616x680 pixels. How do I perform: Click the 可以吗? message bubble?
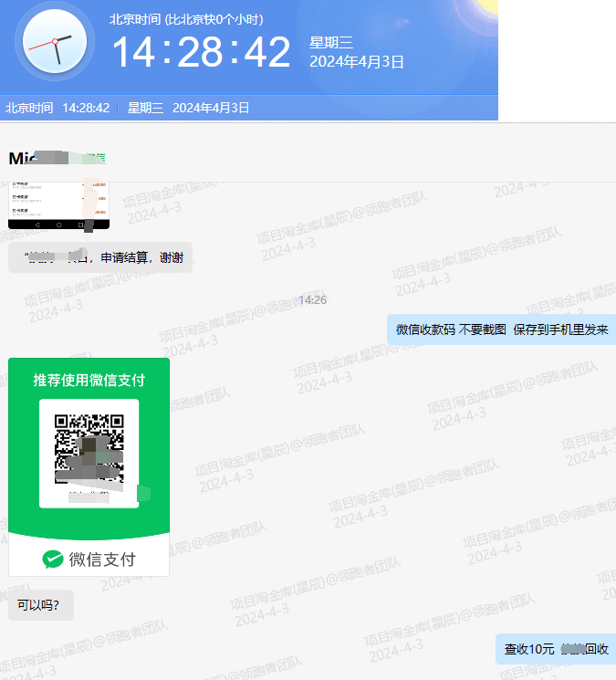(41, 605)
